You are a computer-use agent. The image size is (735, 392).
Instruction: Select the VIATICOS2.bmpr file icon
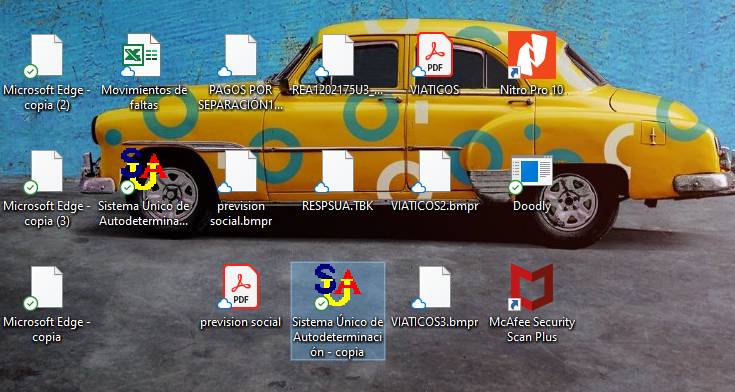pos(434,172)
